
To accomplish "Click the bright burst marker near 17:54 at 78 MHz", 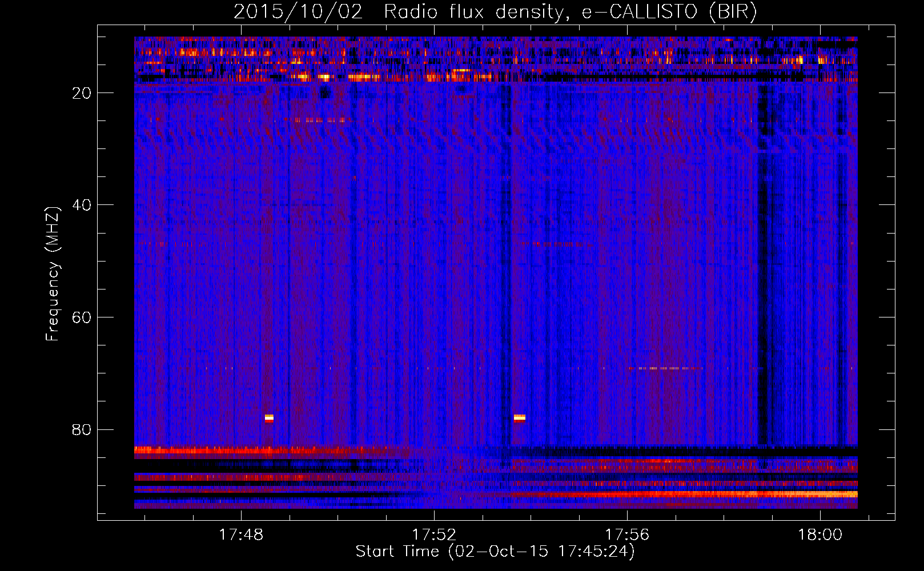I will [519, 419].
